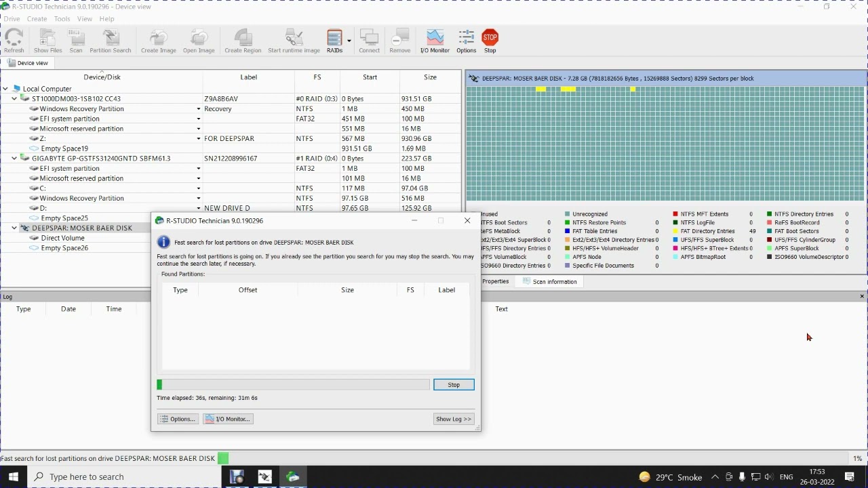The image size is (868, 488).
Task: Click the I/O Monitor... button in dialog
Action: point(228,419)
